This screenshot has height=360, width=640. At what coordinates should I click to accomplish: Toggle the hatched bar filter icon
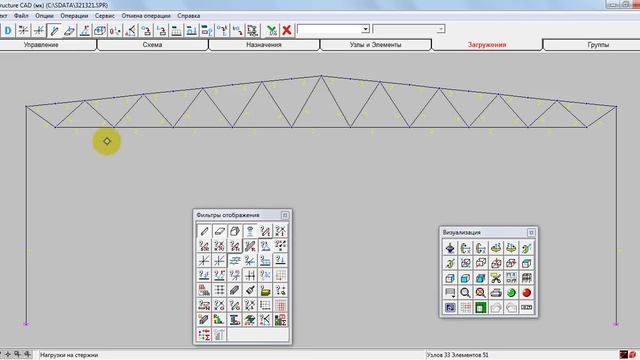(235, 290)
